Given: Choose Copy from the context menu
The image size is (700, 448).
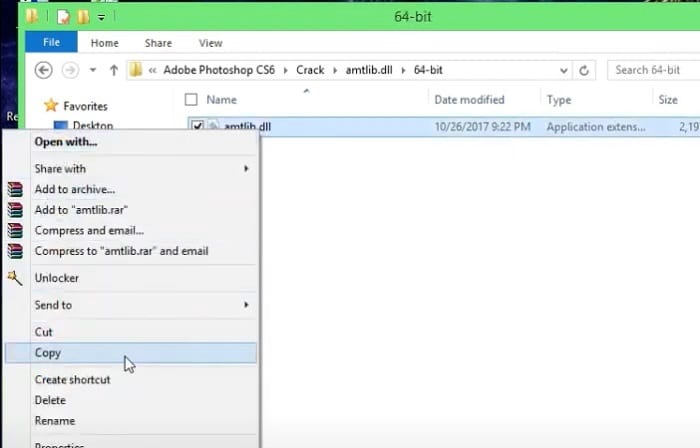Looking at the screenshot, I should click(x=130, y=353).
